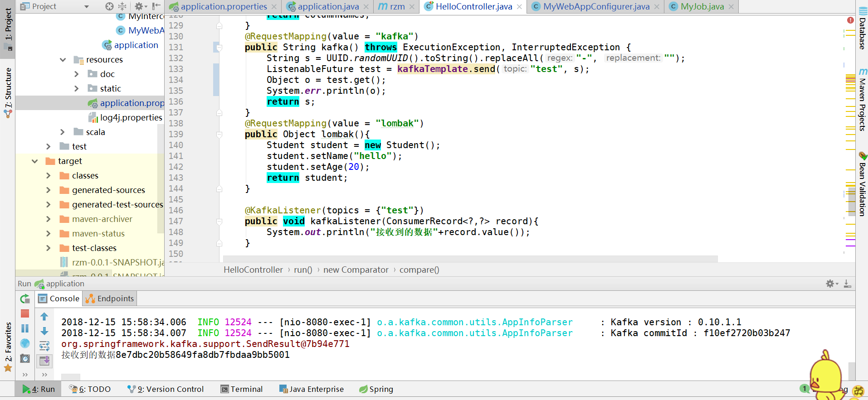Screen dimensions: 868x400
Task: Open the 7: Structure tool window
Action: point(8,92)
